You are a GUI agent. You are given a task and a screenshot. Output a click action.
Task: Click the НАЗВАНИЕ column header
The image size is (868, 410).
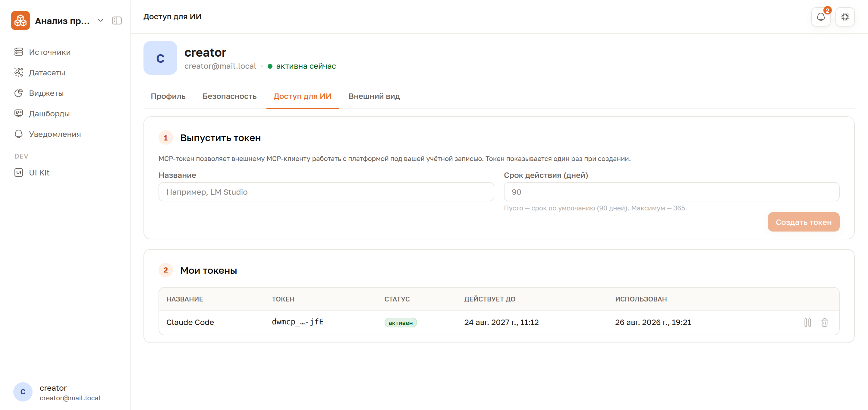click(185, 299)
